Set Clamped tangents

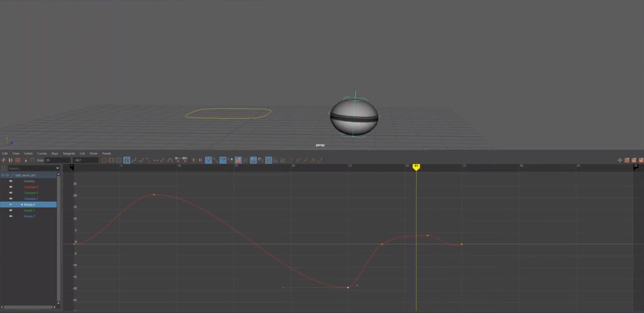(x=141, y=160)
